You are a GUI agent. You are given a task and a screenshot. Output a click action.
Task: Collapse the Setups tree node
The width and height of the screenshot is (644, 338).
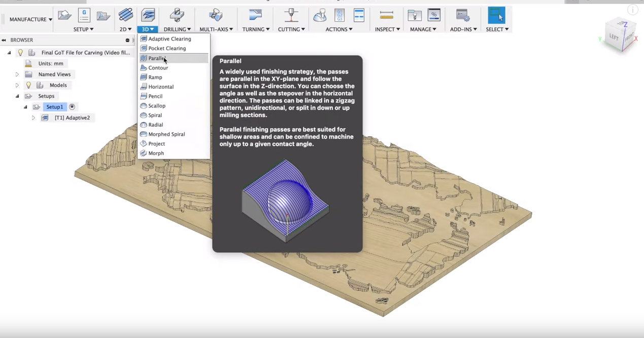click(x=17, y=96)
